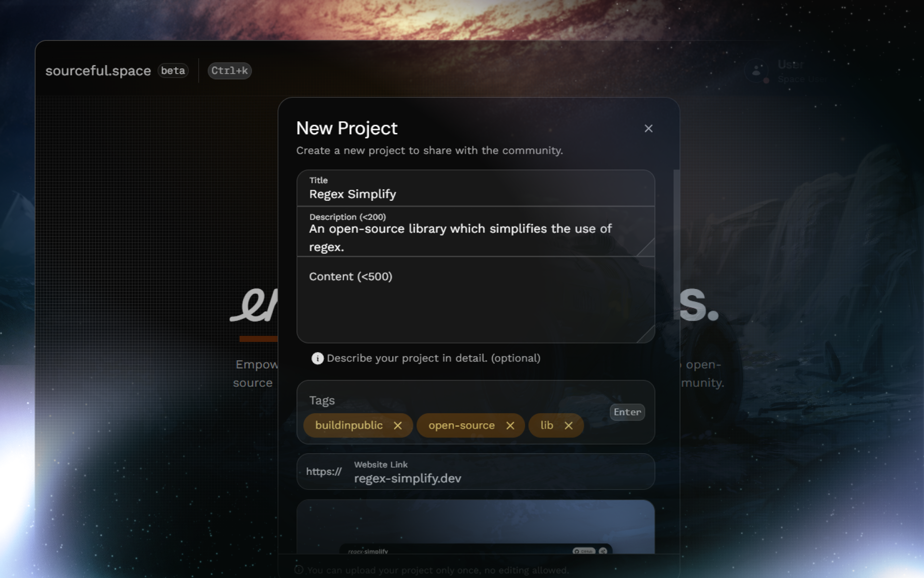Click the beta badge
Screen dimensions: 924x578
(173, 71)
